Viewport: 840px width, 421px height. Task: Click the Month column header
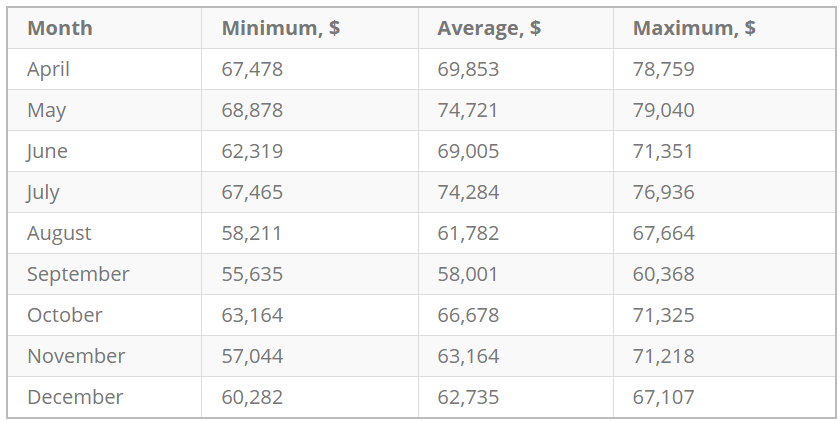point(59,28)
